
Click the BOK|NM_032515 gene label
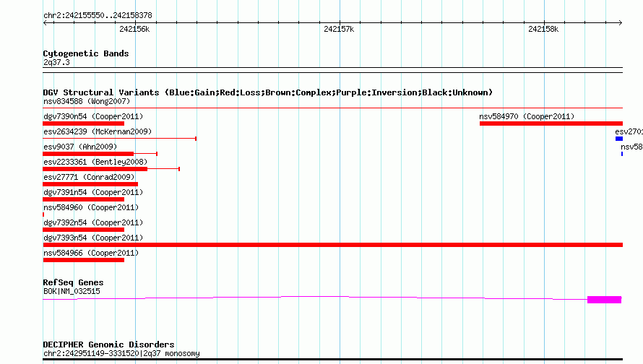pos(72,292)
